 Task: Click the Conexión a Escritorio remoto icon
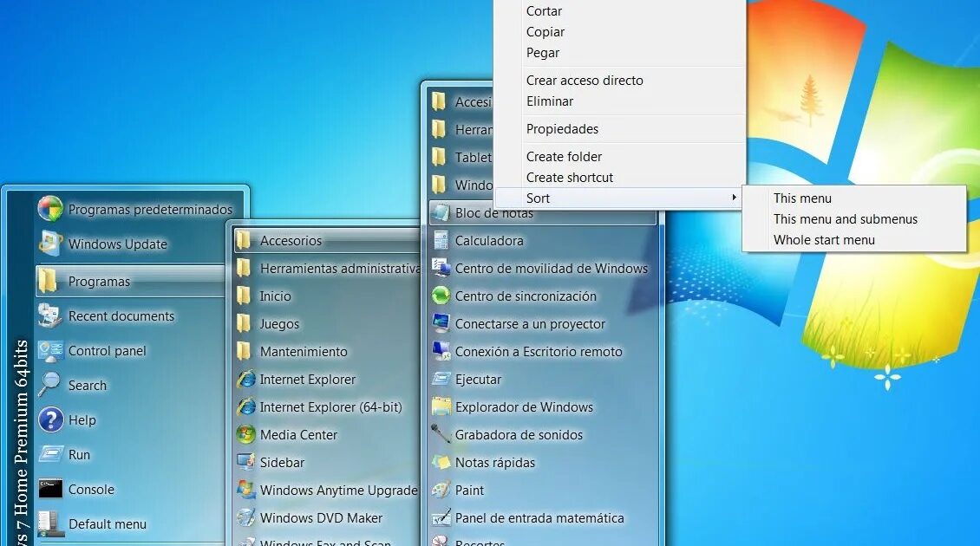(x=441, y=351)
